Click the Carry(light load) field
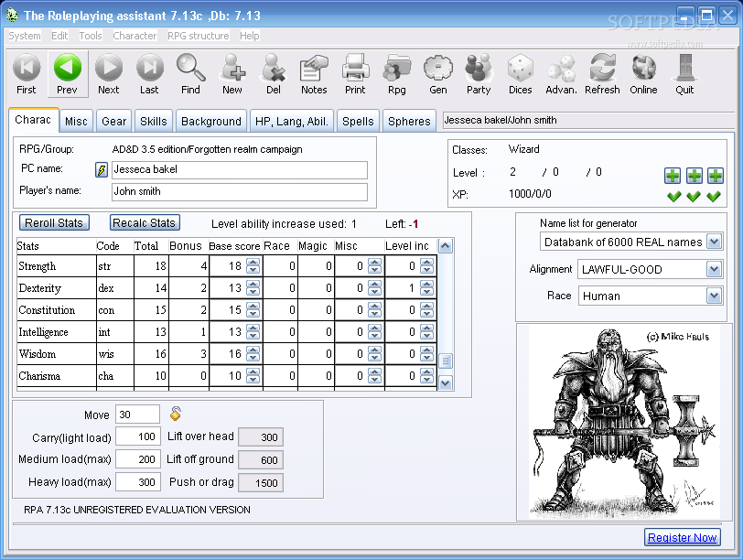The height and width of the screenshot is (560, 743). pyautogui.click(x=138, y=436)
